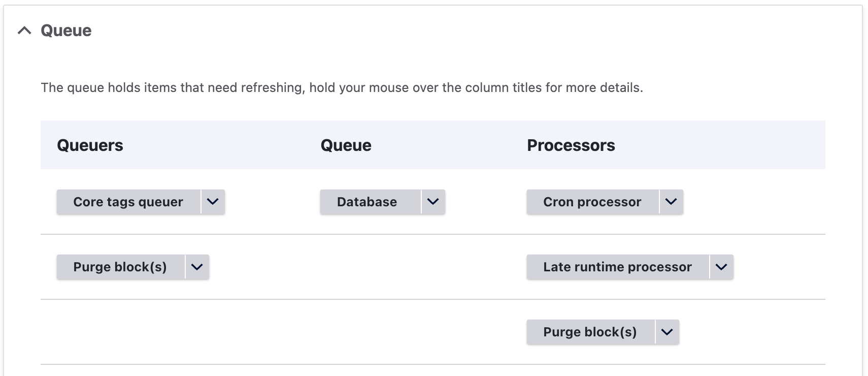
Task: Open the Core tags queuer dropdown arrow
Action: (213, 202)
